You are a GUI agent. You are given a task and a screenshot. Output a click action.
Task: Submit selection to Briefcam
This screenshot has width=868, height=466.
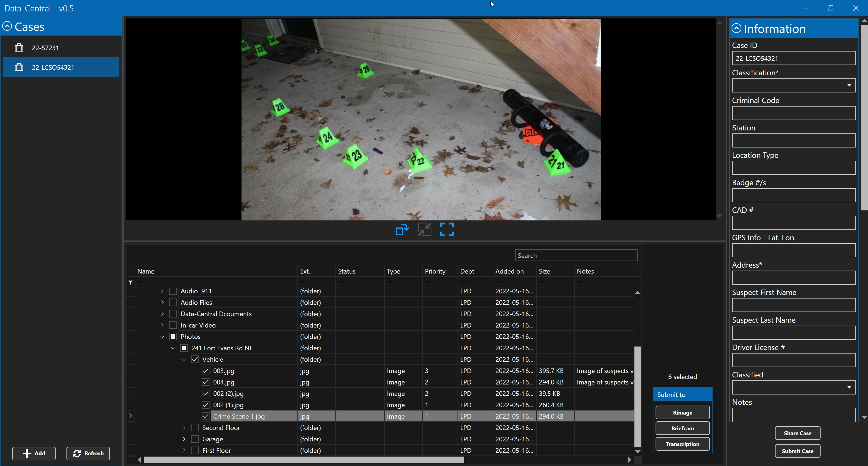[682, 428]
